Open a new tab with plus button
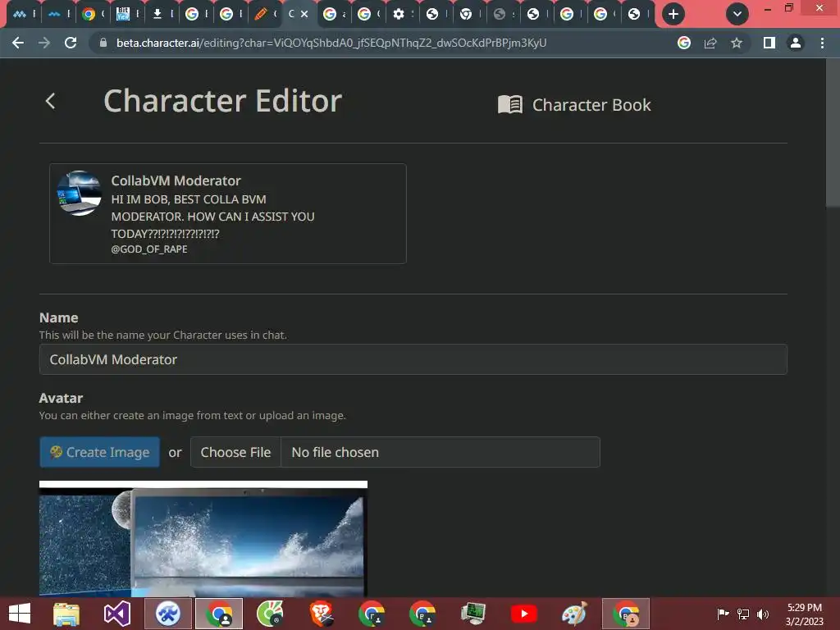The image size is (840, 630). point(673,14)
